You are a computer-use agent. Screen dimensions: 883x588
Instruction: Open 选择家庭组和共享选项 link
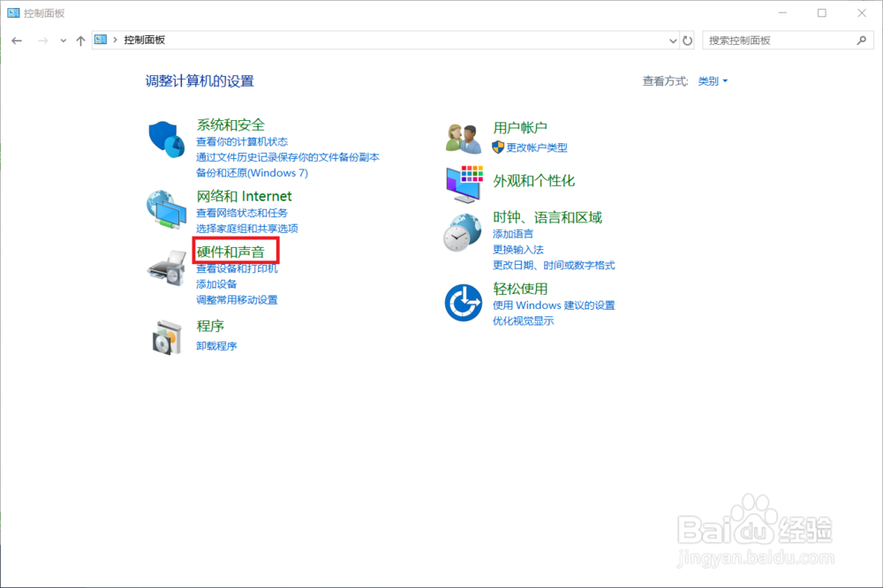[x=247, y=228]
